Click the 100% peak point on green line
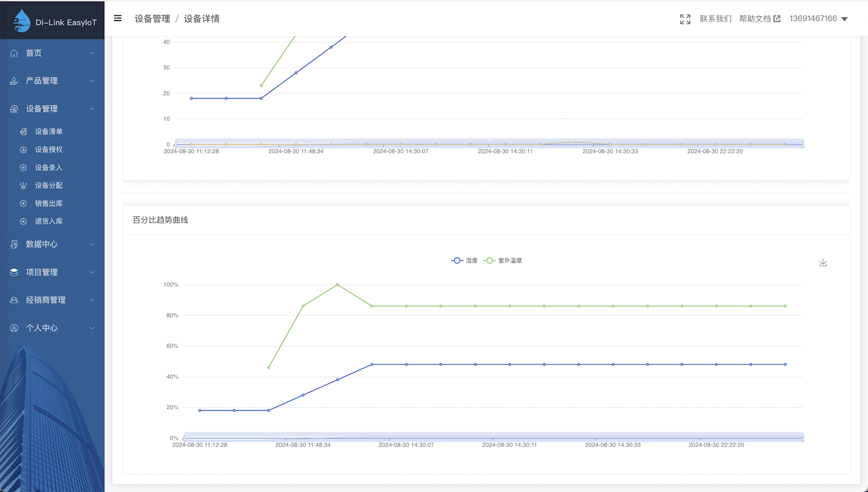This screenshot has width=868, height=492. coord(337,284)
